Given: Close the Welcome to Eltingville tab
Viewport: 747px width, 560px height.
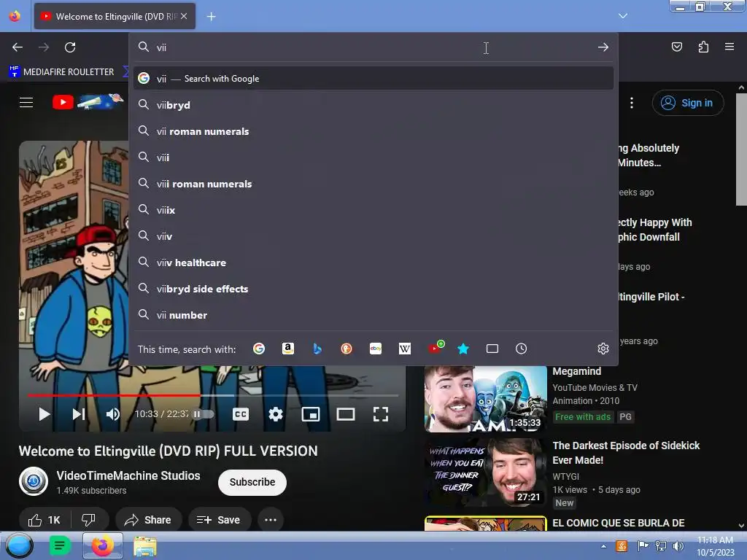Looking at the screenshot, I should click(x=184, y=16).
